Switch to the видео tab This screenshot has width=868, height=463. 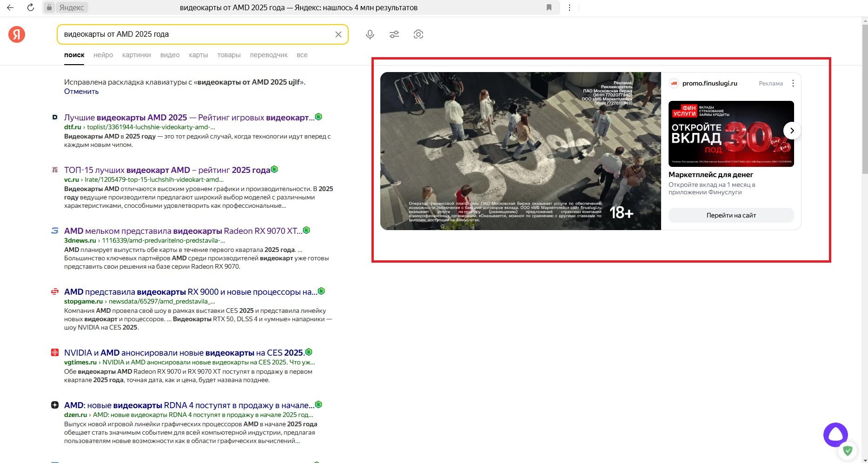point(170,55)
